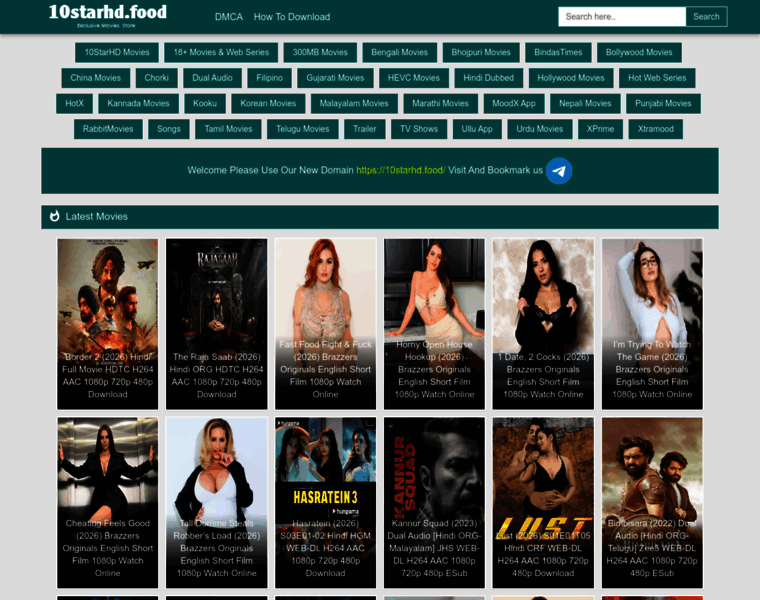This screenshot has width=760, height=600.
Task: Browse the 300MB Movies category
Action: coord(320,52)
